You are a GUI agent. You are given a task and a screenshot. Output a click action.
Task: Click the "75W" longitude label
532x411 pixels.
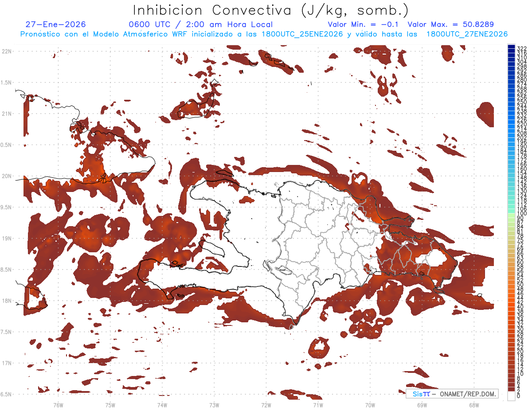click(x=110, y=405)
